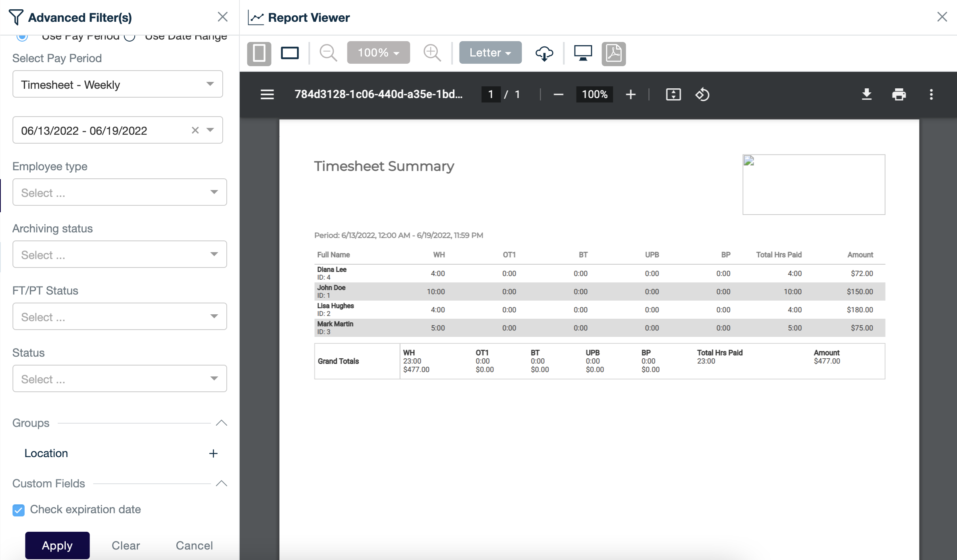This screenshot has width=957, height=560.
Task: Switch to landscape page view
Action: tap(290, 53)
